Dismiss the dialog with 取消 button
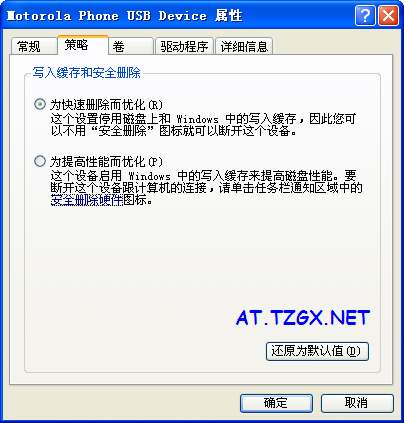The width and height of the screenshot is (404, 423). point(357,403)
